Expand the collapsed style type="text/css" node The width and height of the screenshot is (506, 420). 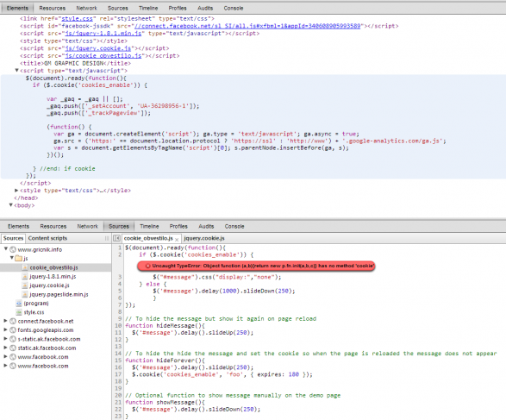16,191
